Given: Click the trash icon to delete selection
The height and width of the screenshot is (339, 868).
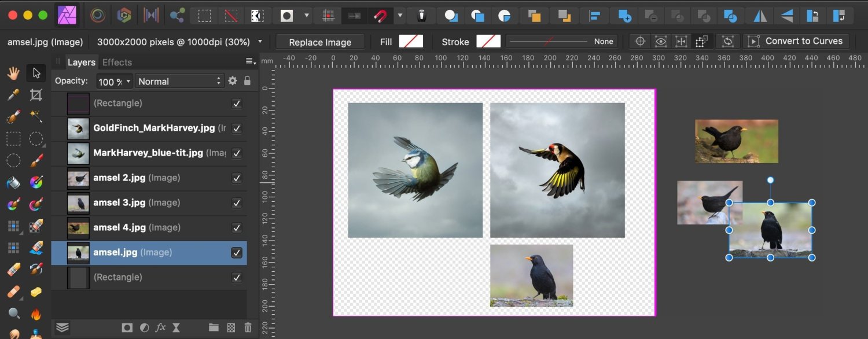Looking at the screenshot, I should point(248,327).
